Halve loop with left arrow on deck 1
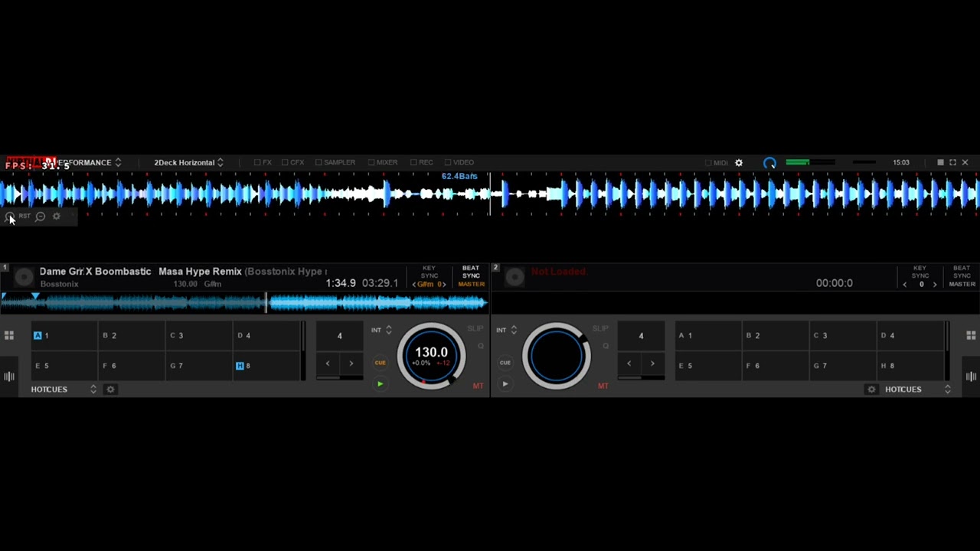The width and height of the screenshot is (980, 551). [x=328, y=364]
